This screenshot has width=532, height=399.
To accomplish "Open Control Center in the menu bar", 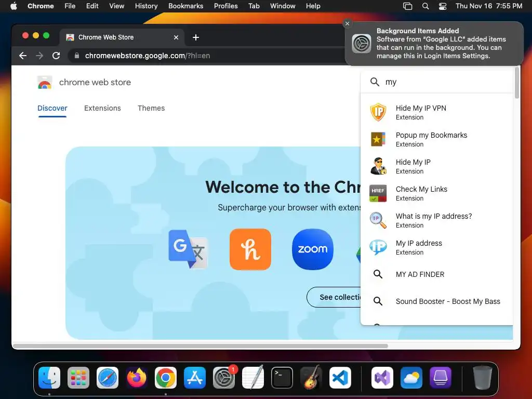I will pos(443,6).
